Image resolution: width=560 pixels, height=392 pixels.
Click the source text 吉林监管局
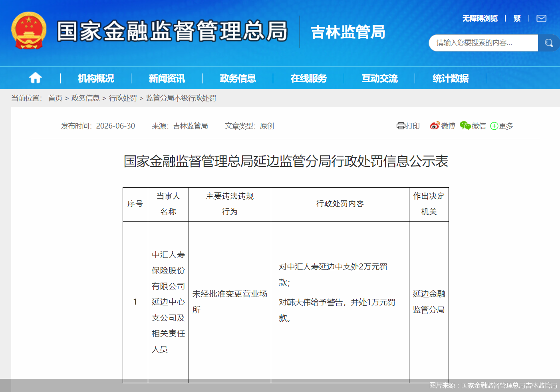[191, 126]
